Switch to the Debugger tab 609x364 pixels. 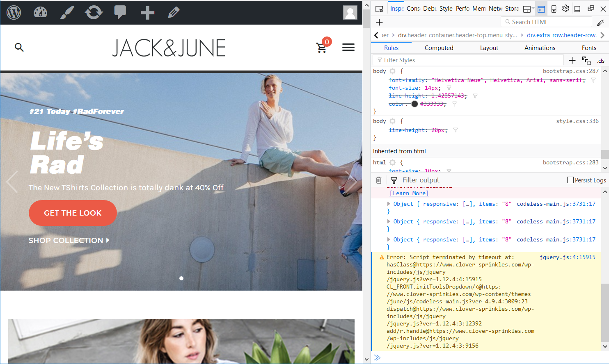click(x=430, y=9)
